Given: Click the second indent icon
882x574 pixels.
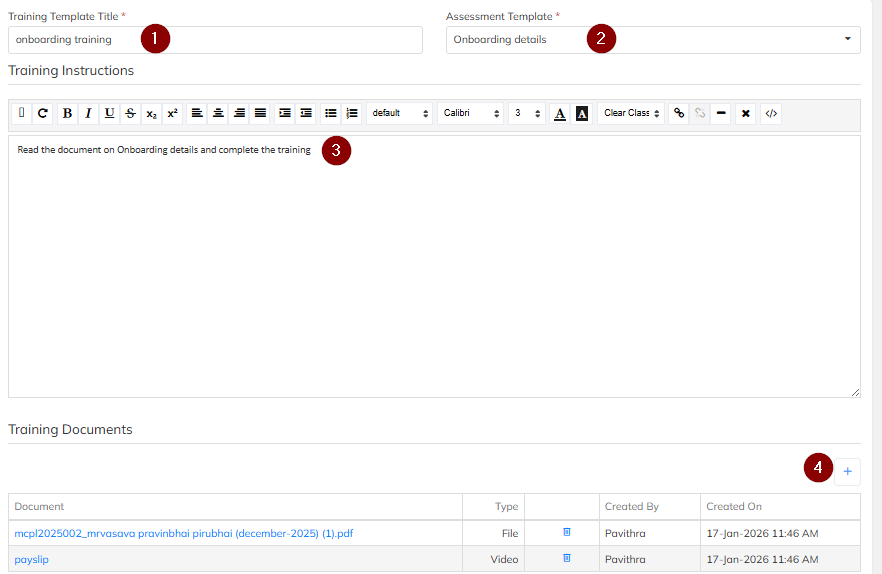Looking at the screenshot, I should click(306, 113).
